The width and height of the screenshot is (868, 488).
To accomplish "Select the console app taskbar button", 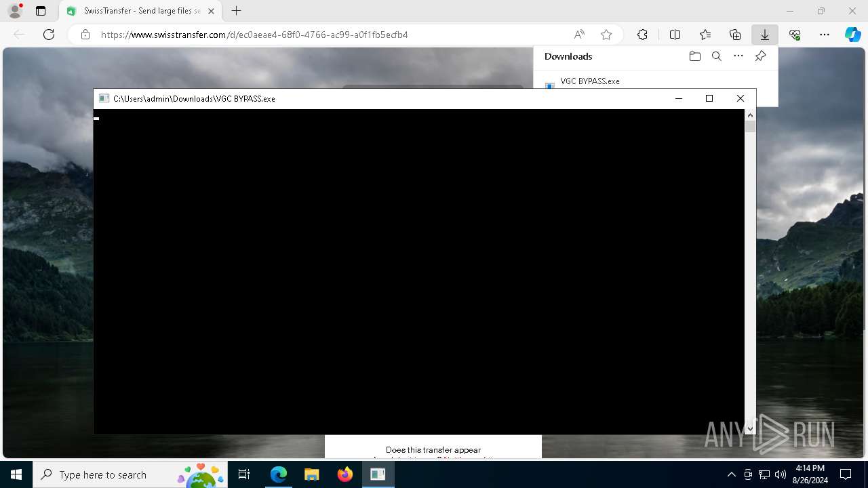I will click(378, 474).
